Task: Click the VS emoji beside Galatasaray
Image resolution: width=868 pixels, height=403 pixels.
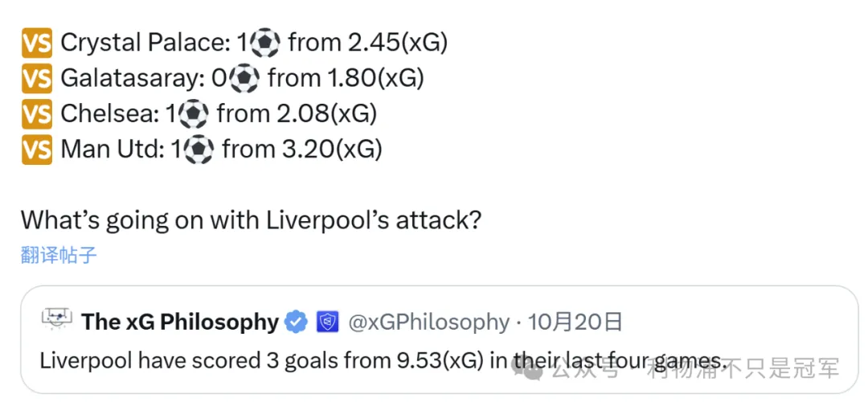Action: point(37,78)
